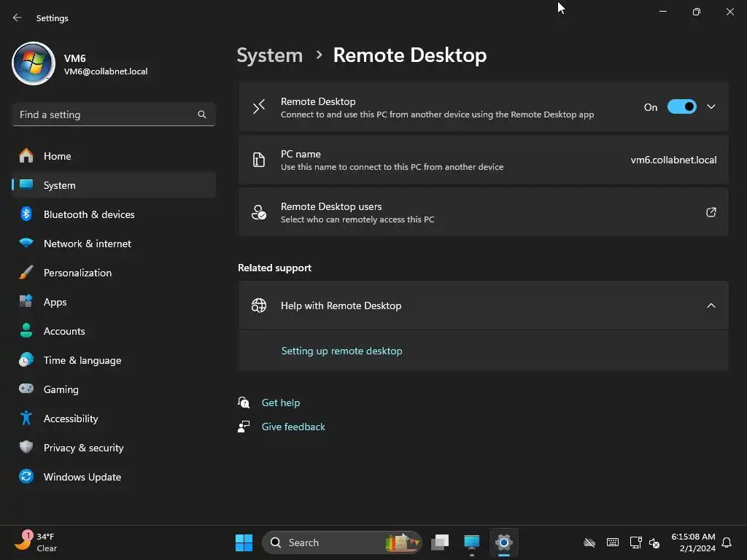Collapse the Help with Remote Desktop section
This screenshot has width=747, height=560.
tap(711, 306)
